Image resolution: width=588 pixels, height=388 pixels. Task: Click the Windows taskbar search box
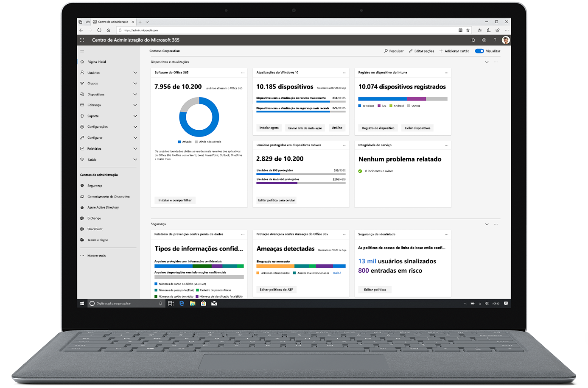(126, 303)
